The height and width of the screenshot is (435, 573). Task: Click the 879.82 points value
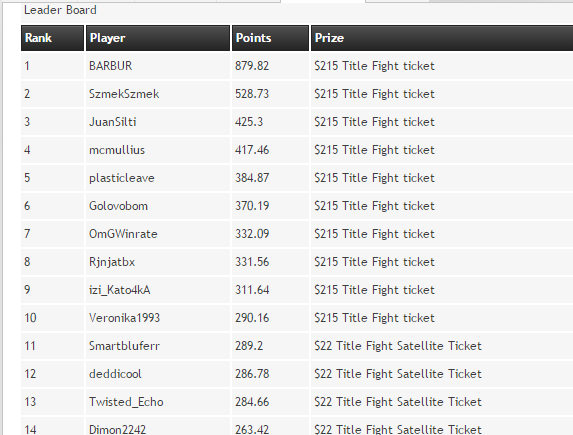[252, 66]
